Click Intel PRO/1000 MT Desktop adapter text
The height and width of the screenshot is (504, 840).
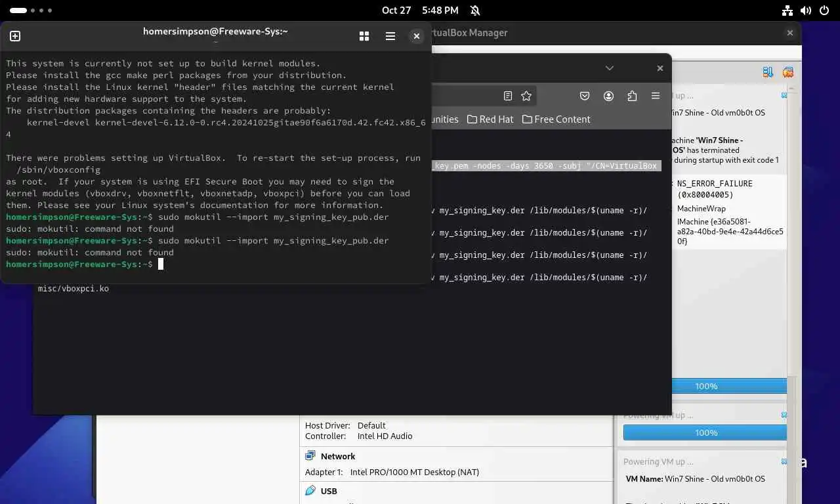(415, 472)
